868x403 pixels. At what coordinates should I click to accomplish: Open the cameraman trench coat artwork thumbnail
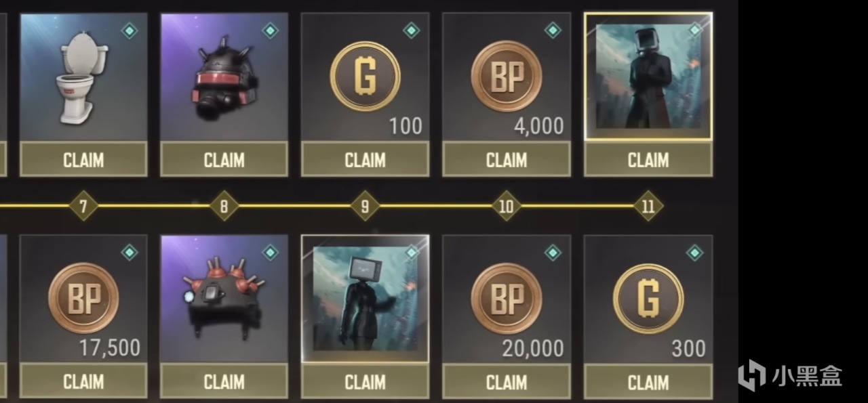coord(648,76)
